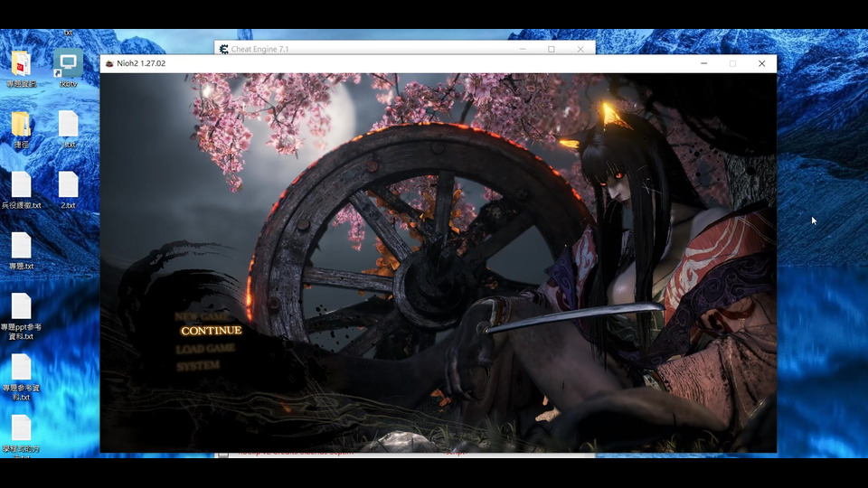Minimize the Nioh2 game window
The height and width of the screenshot is (488, 868).
(x=703, y=63)
